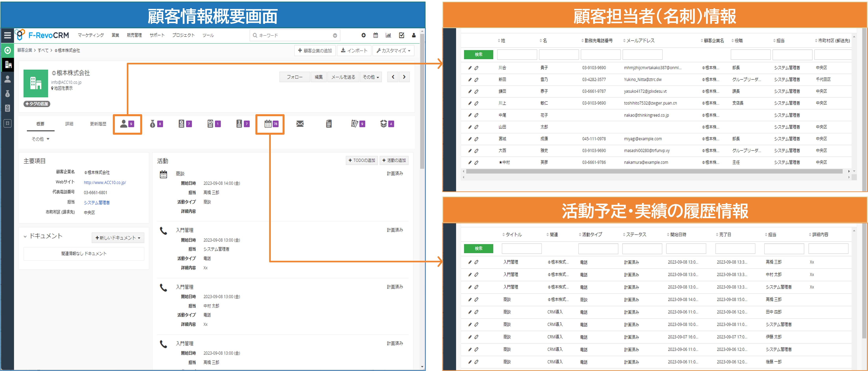Open the 販売管理 menu

click(x=134, y=35)
